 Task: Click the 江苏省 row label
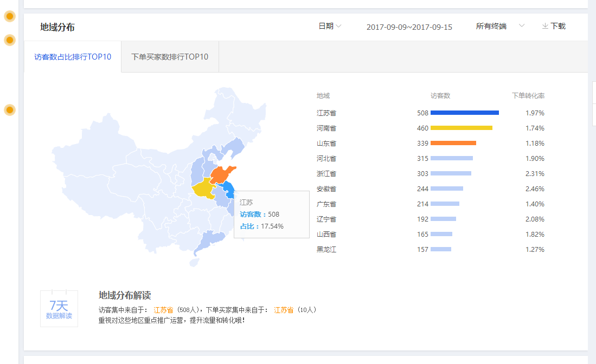[326, 113]
